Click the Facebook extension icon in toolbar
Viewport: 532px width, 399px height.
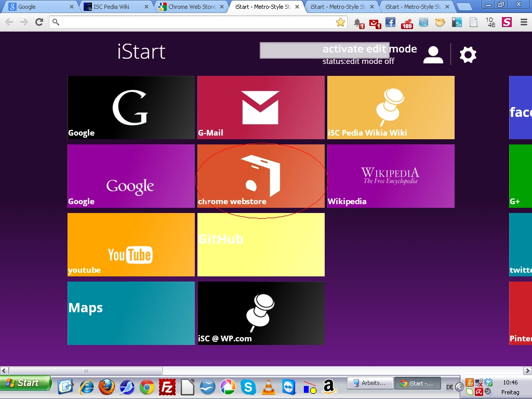(x=391, y=22)
